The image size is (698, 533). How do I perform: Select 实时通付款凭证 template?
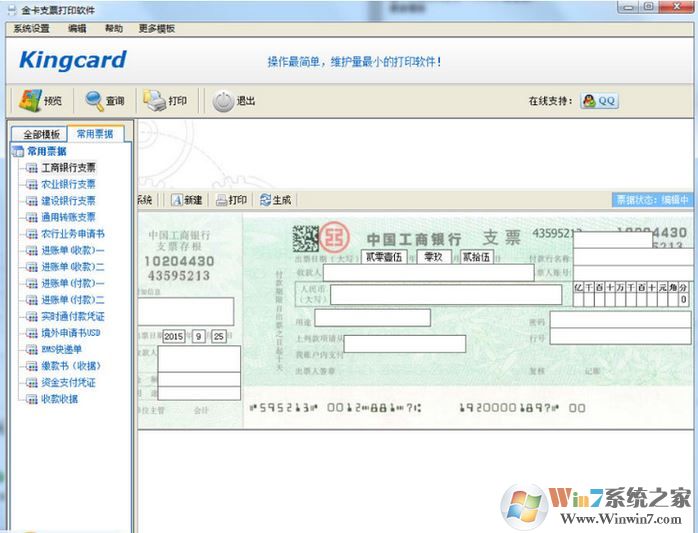click(x=73, y=316)
